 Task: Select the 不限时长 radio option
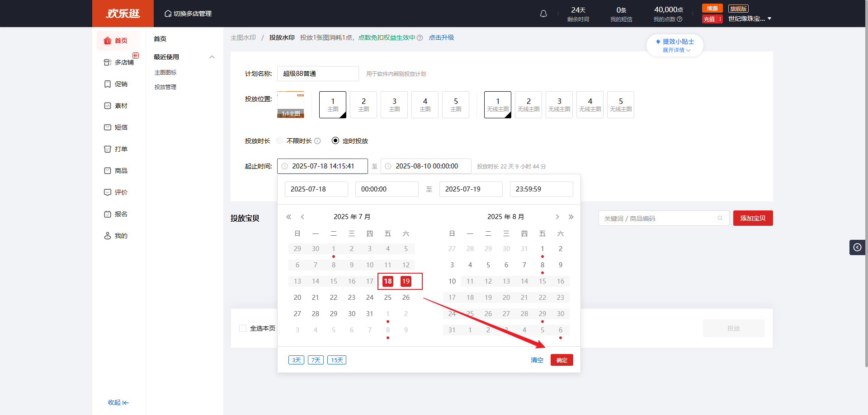[x=280, y=141]
